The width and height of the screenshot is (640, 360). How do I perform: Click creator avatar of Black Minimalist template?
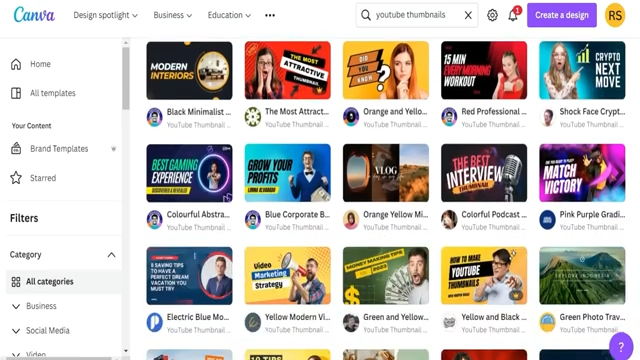[x=155, y=118]
